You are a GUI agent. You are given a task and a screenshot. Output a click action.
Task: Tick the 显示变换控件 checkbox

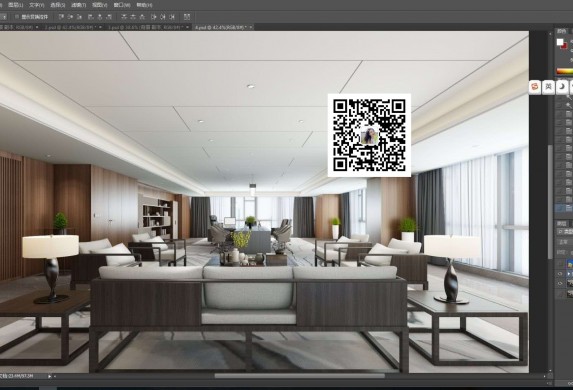coord(17,17)
